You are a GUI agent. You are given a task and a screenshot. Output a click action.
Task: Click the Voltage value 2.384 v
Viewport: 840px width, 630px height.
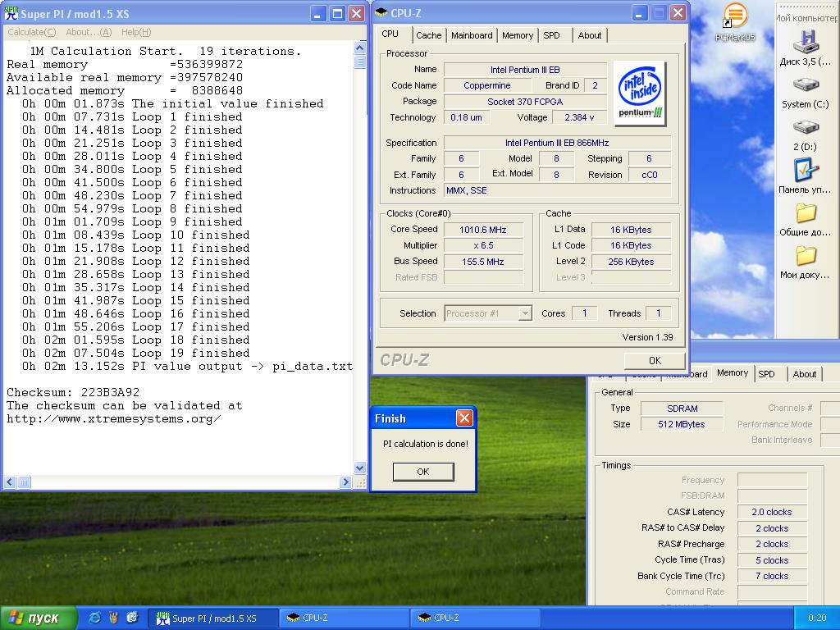[x=578, y=117]
